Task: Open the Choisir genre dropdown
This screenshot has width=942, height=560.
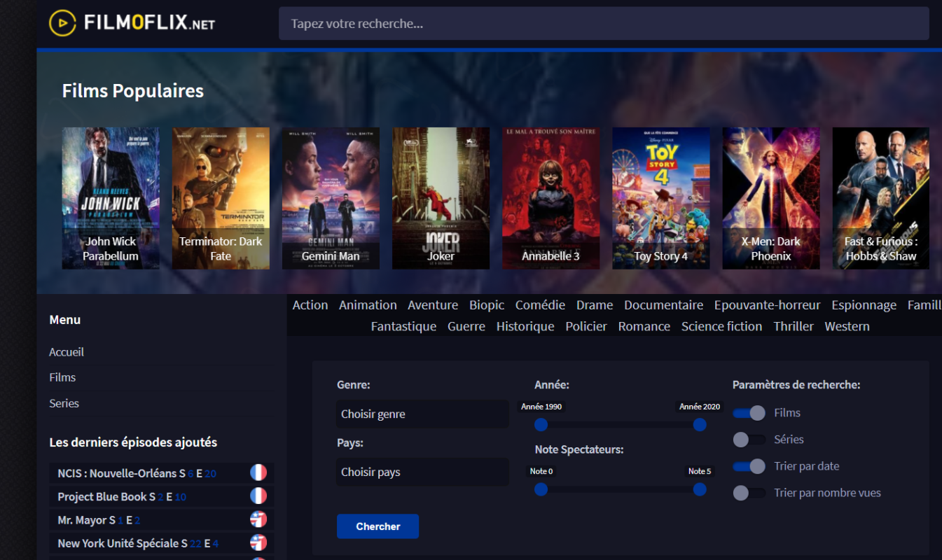Action: pyautogui.click(x=422, y=414)
